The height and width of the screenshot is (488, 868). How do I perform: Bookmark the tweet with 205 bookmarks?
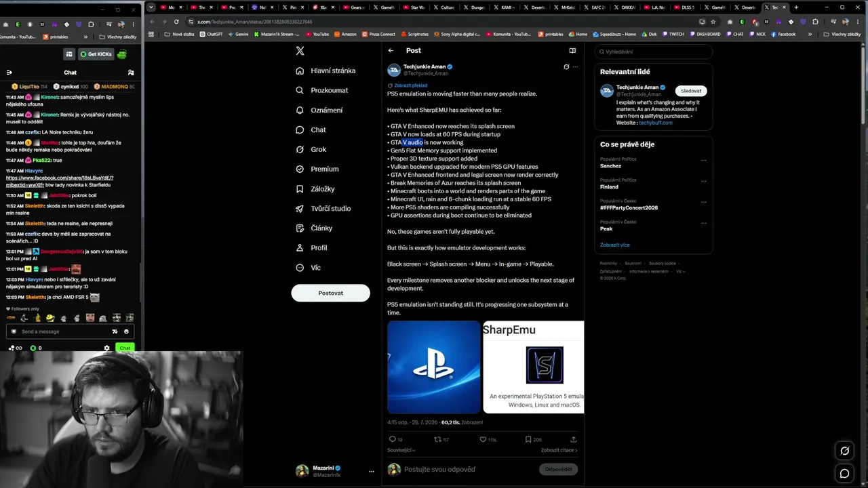click(528, 439)
